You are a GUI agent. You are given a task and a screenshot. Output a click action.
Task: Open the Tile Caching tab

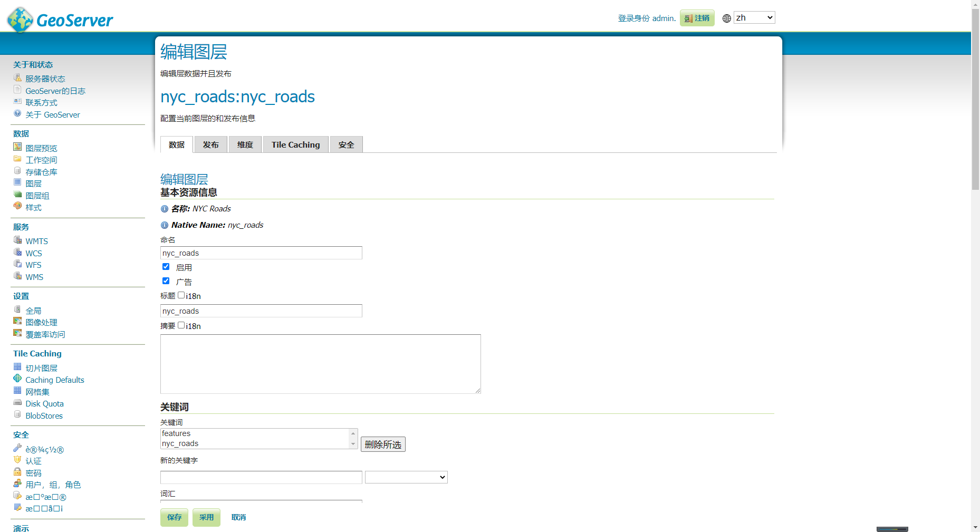pos(296,144)
